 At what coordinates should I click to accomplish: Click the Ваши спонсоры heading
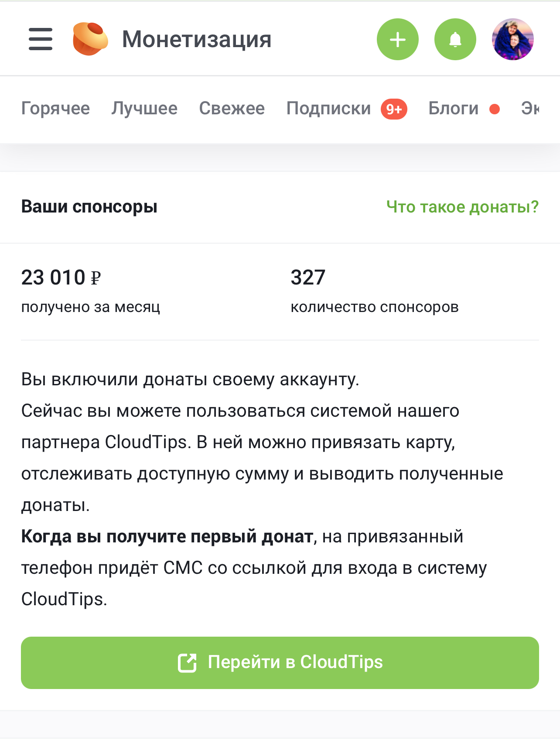(x=89, y=207)
